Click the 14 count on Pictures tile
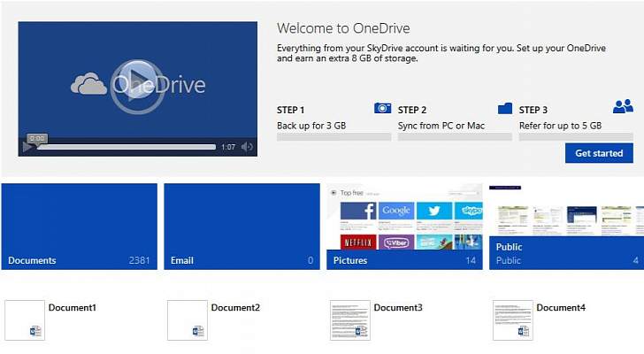The height and width of the screenshot is (354, 644). click(x=471, y=260)
